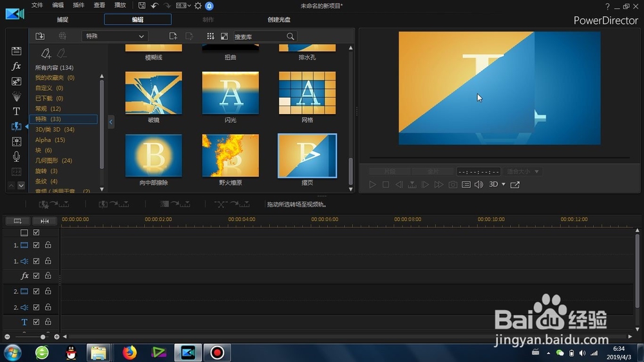The image size is (644, 362).
Task: Toggle audio track 1 enable checkbox
Action: 36,261
